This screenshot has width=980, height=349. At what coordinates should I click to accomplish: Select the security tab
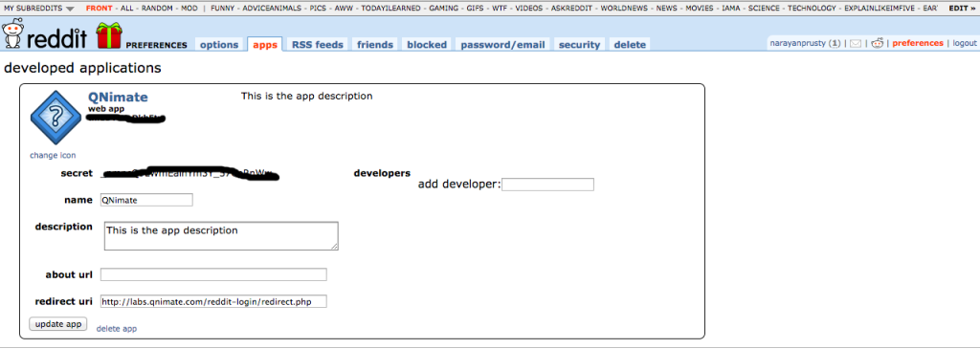pyautogui.click(x=579, y=44)
